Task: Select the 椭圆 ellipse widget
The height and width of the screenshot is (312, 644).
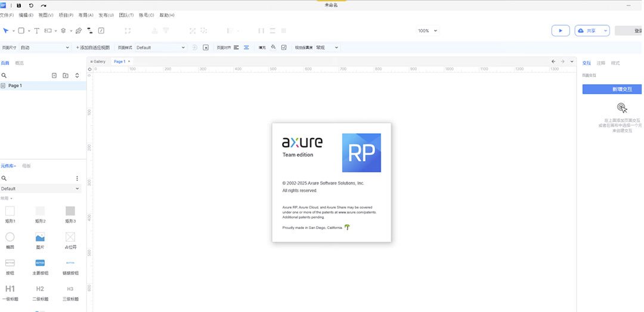Action: tap(10, 237)
